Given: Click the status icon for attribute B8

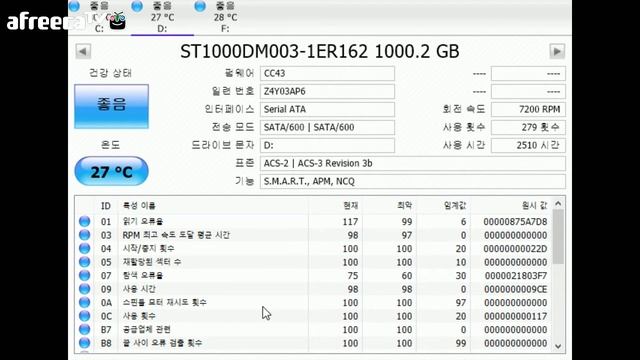Looking at the screenshot, I should click(x=84, y=342).
